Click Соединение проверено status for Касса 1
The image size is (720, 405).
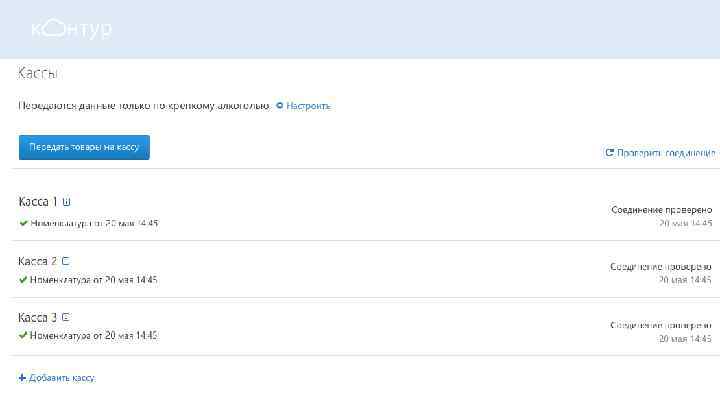[661, 210]
